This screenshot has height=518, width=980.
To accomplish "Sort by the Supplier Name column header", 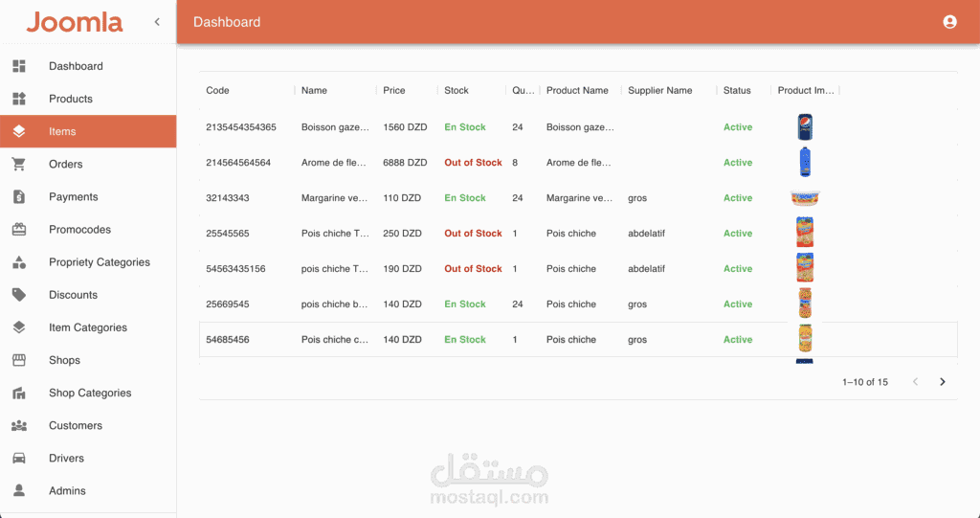I will (660, 90).
